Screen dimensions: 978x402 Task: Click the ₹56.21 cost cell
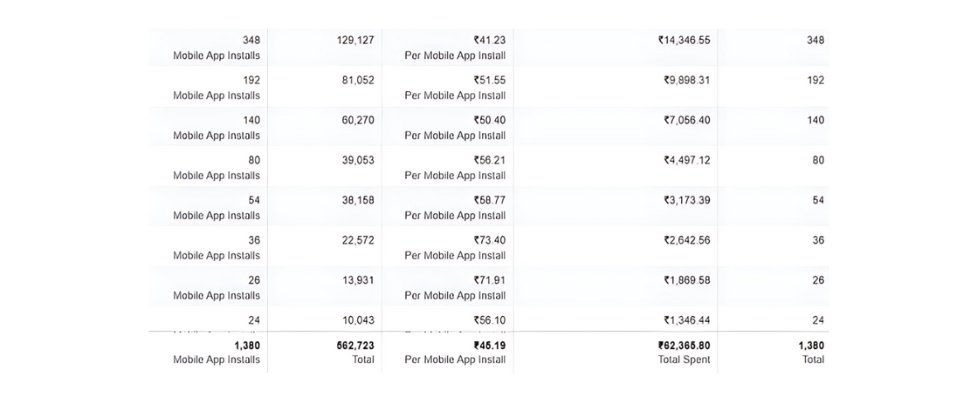pos(489,160)
